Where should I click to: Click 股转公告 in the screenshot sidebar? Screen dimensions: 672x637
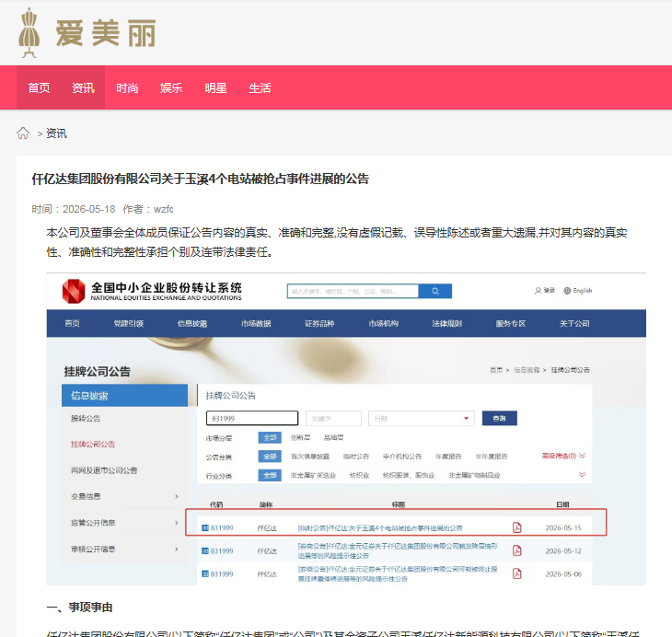click(x=86, y=419)
